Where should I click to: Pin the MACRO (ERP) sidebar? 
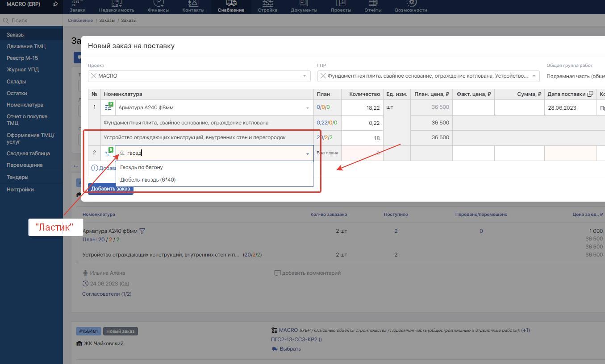[55, 4]
